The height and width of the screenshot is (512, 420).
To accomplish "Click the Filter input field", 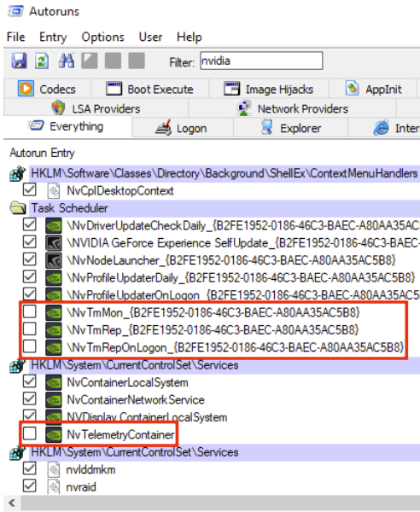I will pyautogui.click(x=261, y=61).
